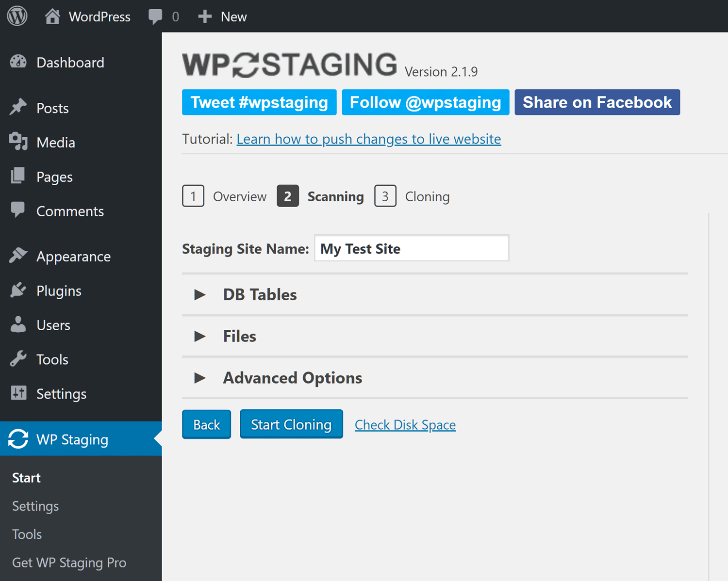Viewport: 728px width, 581px height.
Task: Open the Start submenu item
Action: point(26,478)
